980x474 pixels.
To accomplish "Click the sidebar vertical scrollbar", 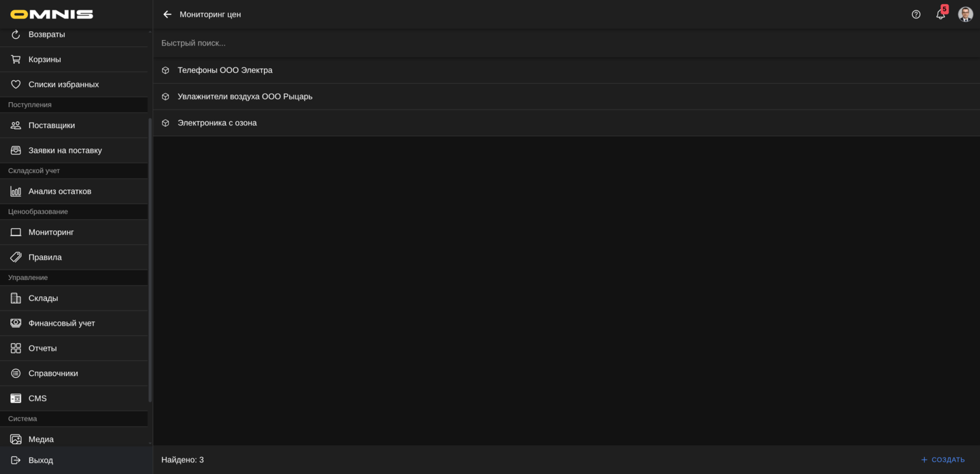I will coord(150,259).
